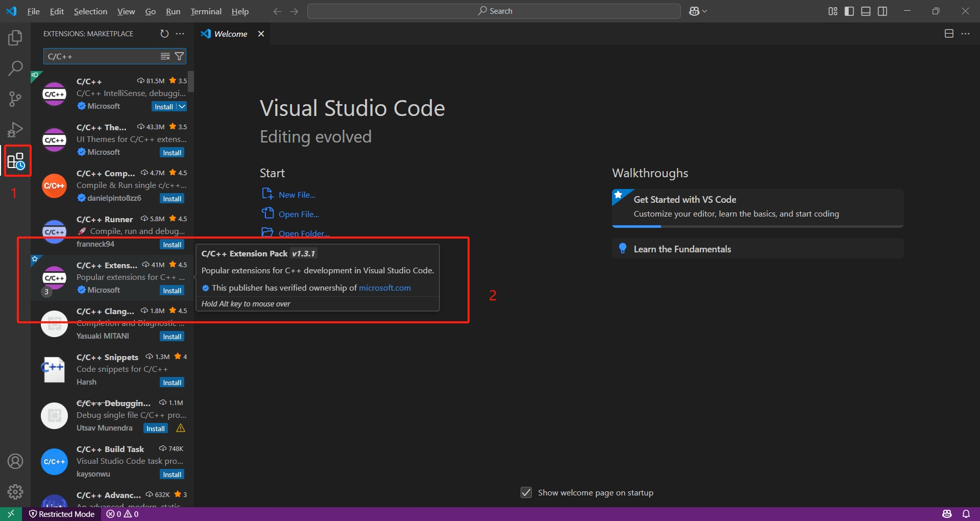This screenshot has width=980, height=521.
Task: Toggle the bottom panel
Action: 866,11
